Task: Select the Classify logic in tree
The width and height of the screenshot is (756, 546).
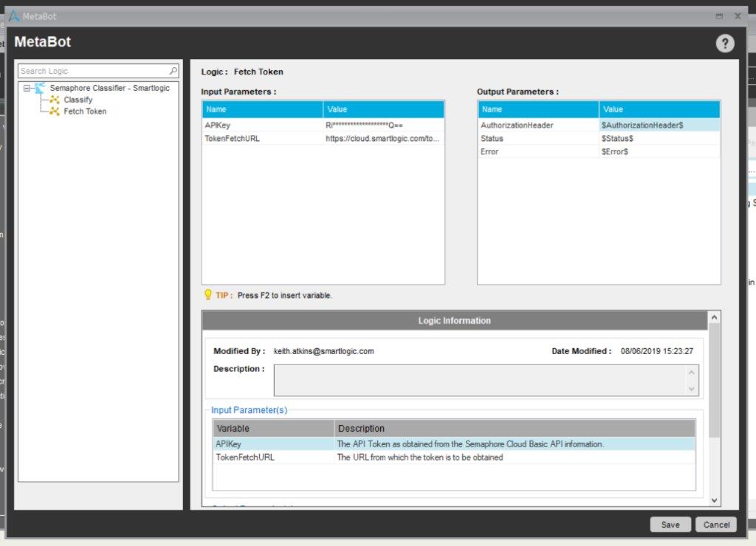Action: 78,100
